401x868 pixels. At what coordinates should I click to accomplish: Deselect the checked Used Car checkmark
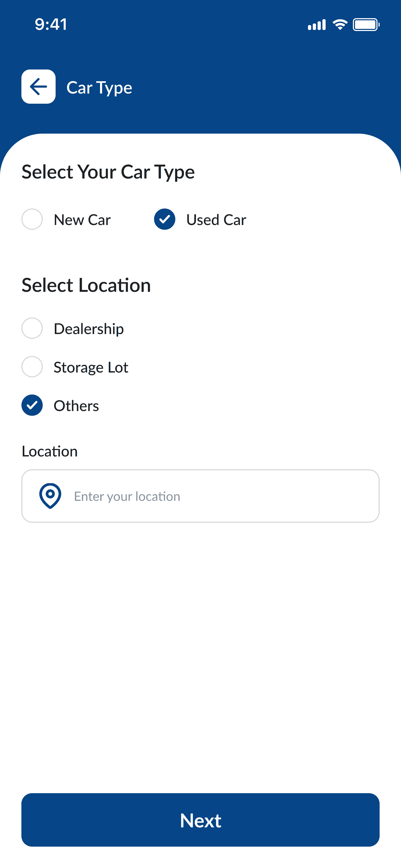(164, 219)
